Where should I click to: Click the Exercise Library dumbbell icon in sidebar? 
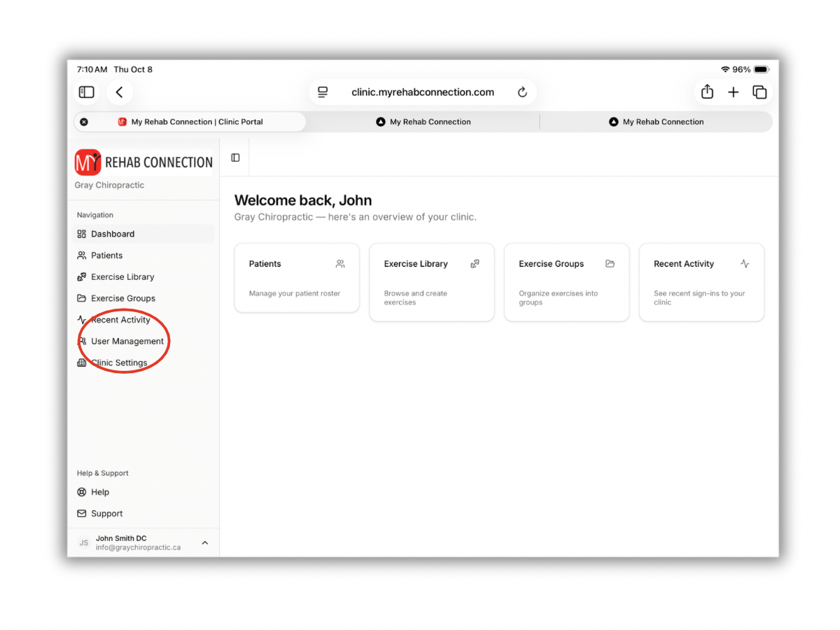click(x=82, y=277)
